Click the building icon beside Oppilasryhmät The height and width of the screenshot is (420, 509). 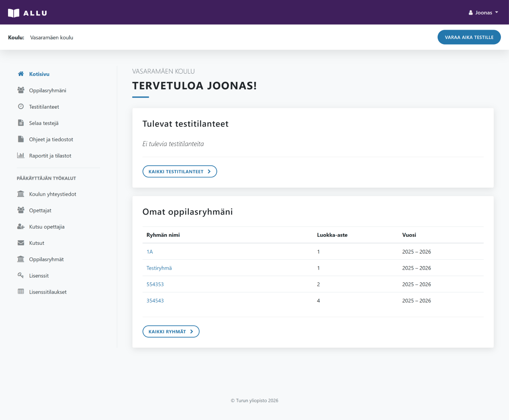(21, 259)
